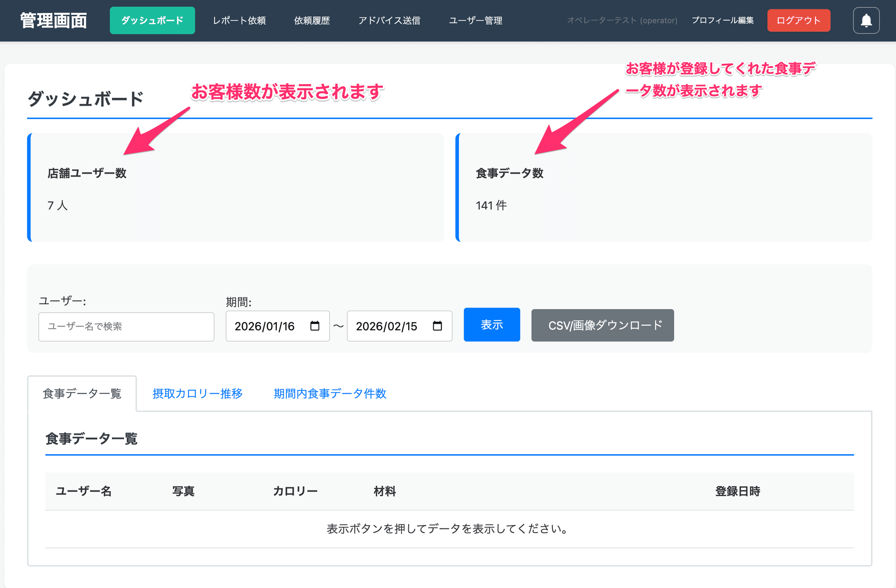
Task: Click the blue 表示 button
Action: click(491, 325)
